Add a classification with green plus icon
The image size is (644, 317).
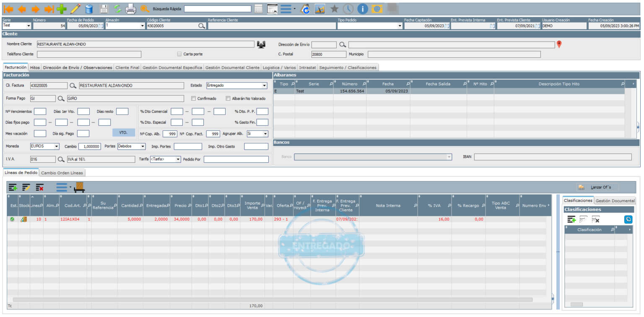[571, 219]
